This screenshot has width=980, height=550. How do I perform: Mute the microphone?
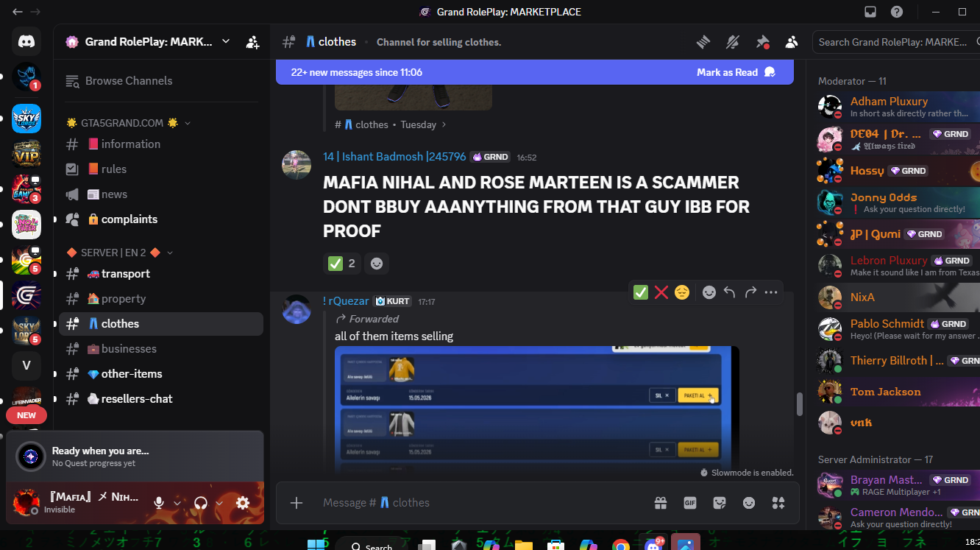(x=158, y=503)
